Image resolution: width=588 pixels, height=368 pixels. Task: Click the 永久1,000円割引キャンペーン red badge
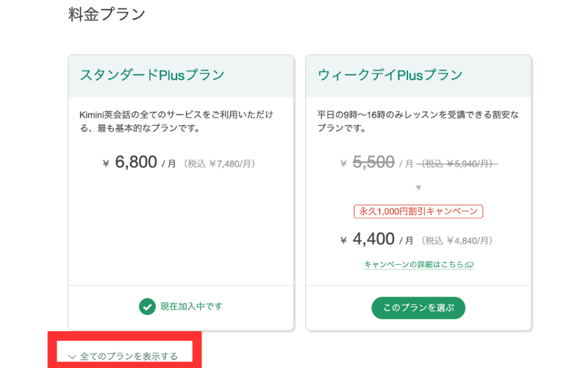(x=418, y=211)
